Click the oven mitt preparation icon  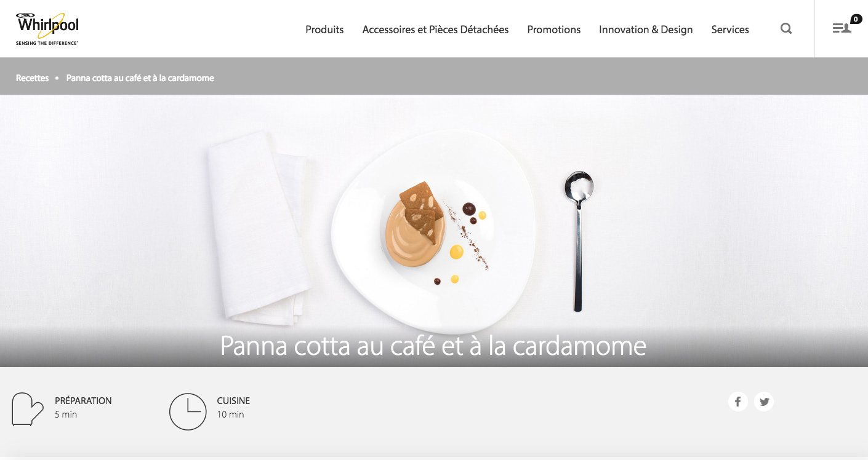coord(28,410)
